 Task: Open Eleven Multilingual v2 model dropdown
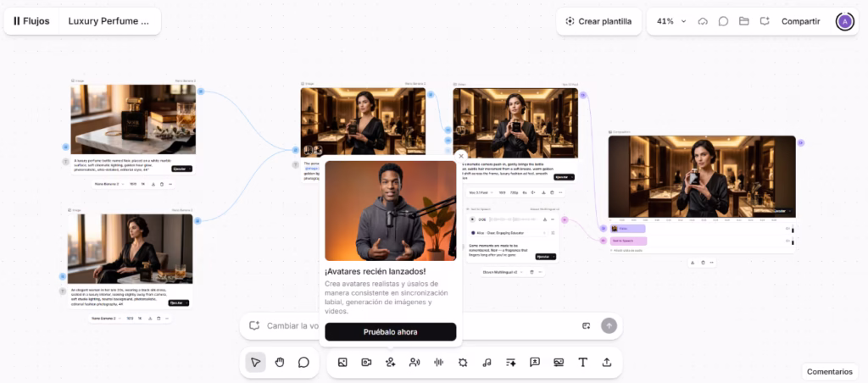pyautogui.click(x=502, y=272)
